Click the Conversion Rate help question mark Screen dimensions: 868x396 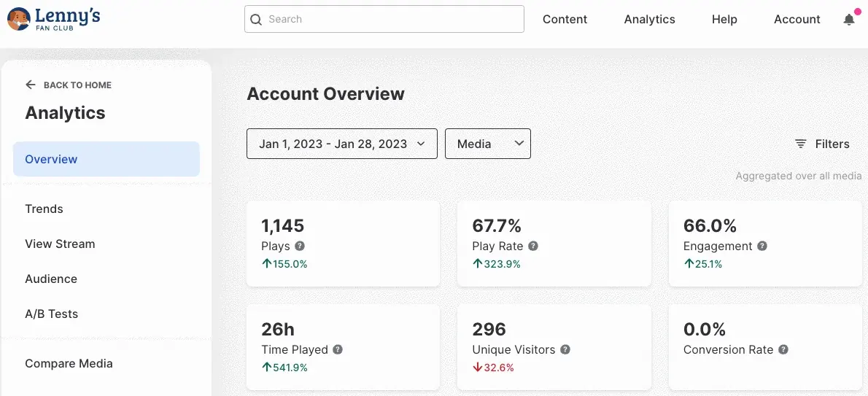point(783,349)
